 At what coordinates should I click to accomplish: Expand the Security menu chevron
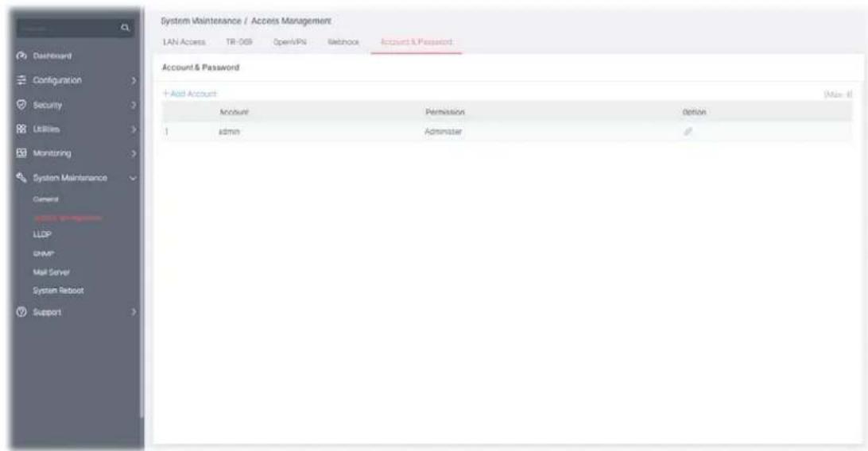(133, 105)
